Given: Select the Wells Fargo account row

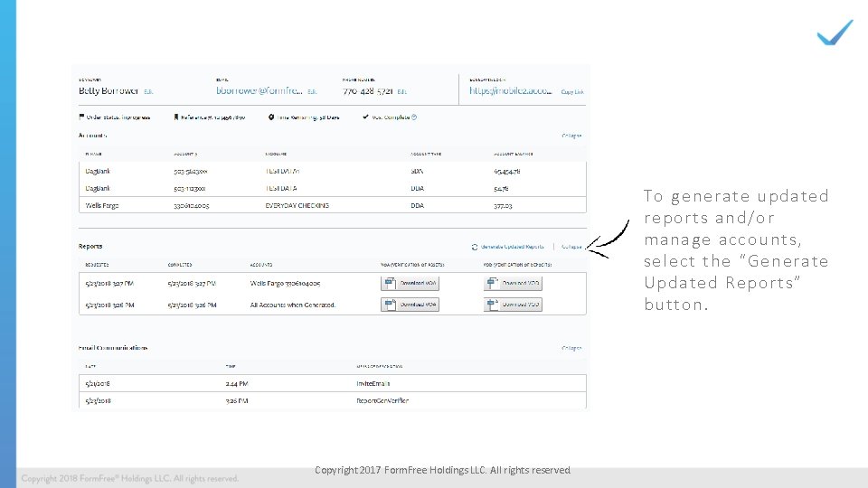Looking at the screenshot, I should tap(332, 205).
